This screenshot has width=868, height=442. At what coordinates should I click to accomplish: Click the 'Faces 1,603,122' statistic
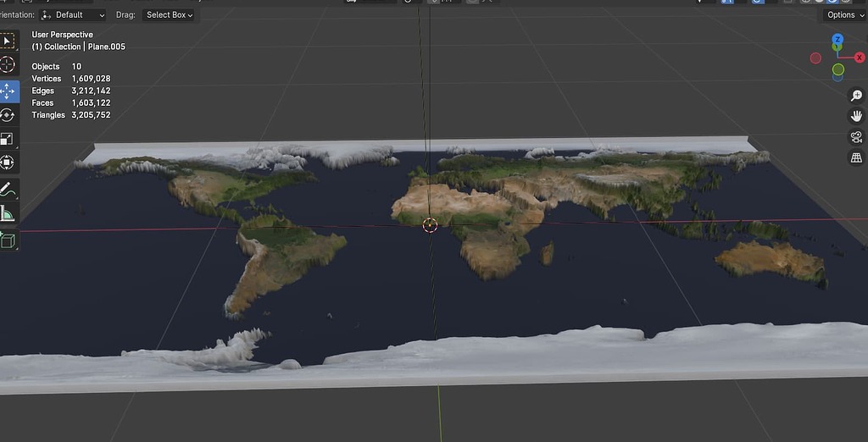(x=71, y=103)
